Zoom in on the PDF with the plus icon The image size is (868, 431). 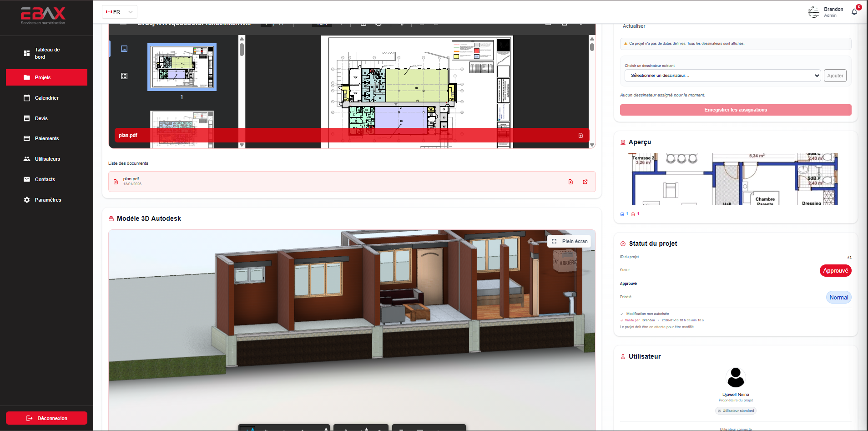(x=342, y=22)
